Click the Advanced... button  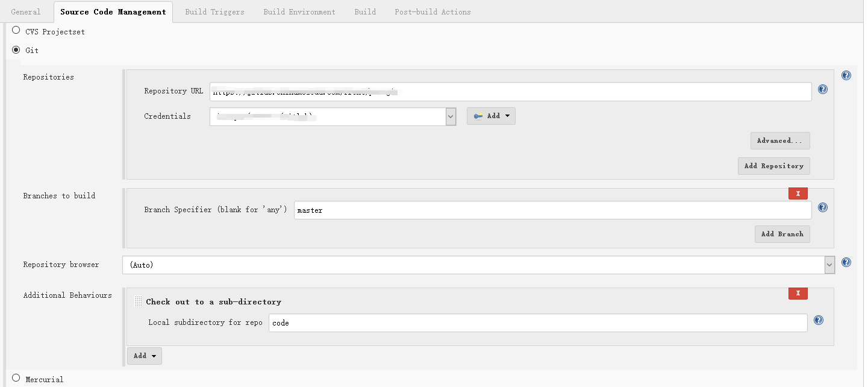[779, 140]
